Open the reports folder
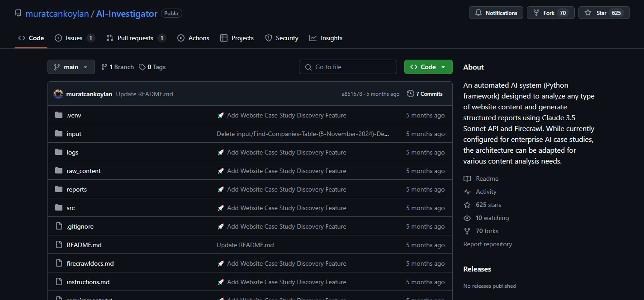Image resolution: width=644 pixels, height=300 pixels. point(76,189)
